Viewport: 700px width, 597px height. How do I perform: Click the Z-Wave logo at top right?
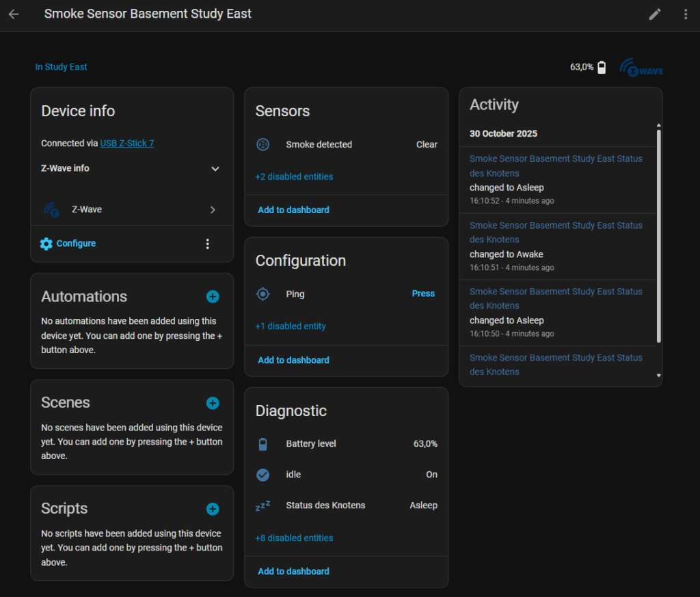pyautogui.click(x=641, y=68)
